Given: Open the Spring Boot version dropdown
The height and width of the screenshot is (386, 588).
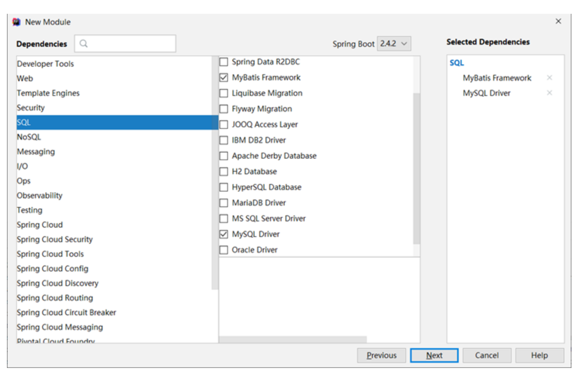Looking at the screenshot, I should click(x=394, y=44).
